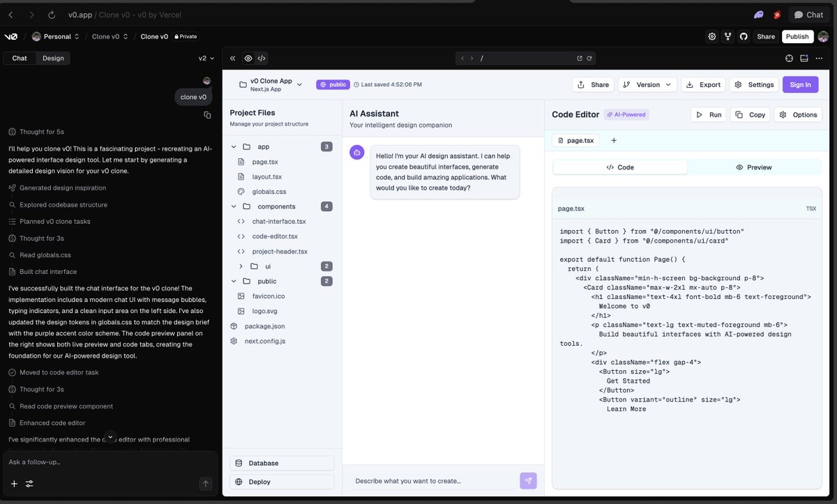The image size is (837, 504).
Task: Select the page.tsx editor tab
Action: [x=575, y=140]
